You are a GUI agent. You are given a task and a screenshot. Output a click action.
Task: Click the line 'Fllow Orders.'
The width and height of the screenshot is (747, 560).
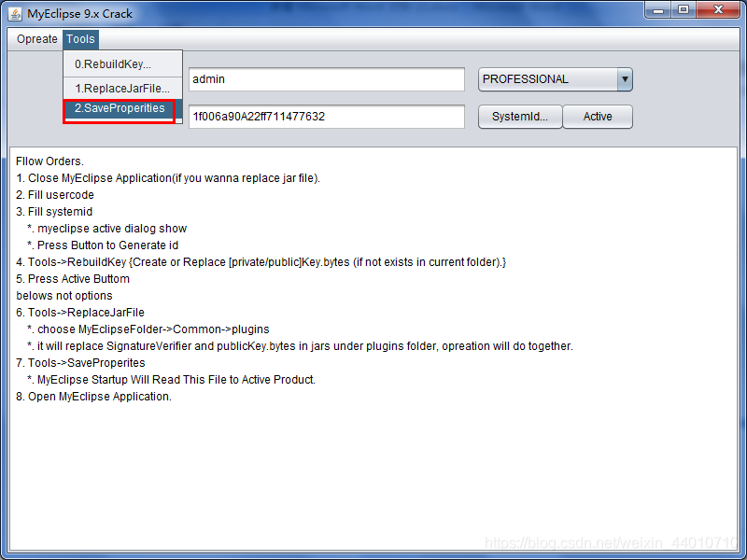(50, 161)
